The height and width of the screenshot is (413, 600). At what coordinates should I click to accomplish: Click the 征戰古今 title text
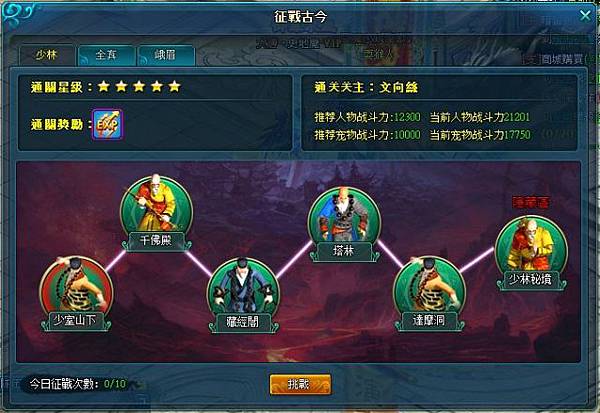pos(300,16)
